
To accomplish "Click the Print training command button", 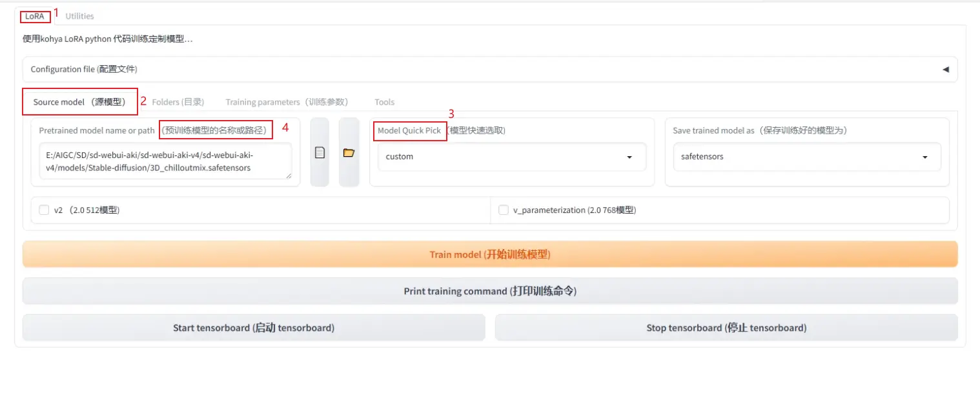I will coord(489,291).
